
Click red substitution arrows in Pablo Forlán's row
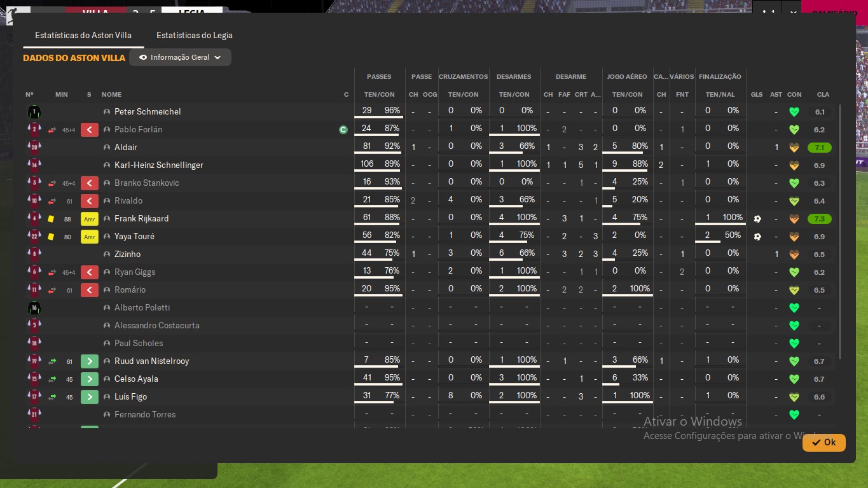click(52, 130)
